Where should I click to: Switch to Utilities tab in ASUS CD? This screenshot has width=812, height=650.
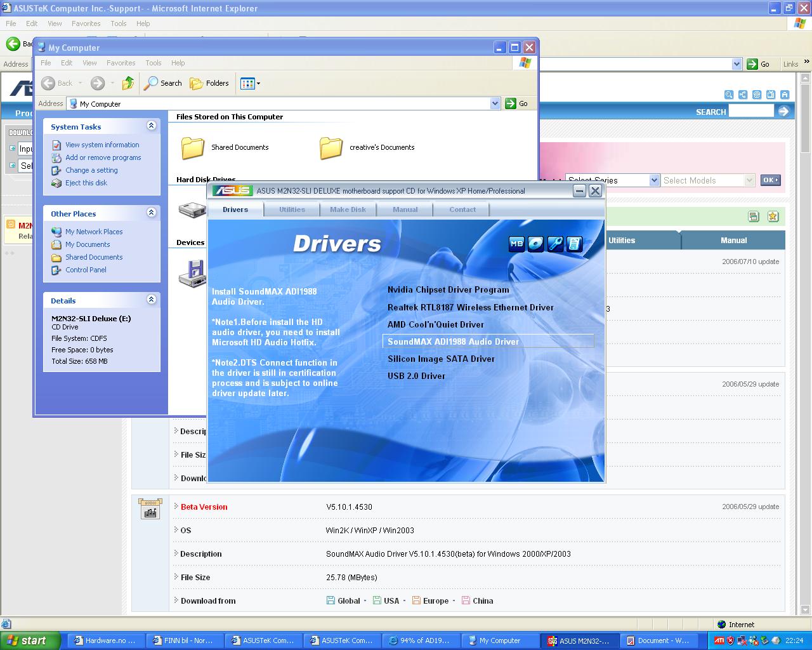click(292, 209)
